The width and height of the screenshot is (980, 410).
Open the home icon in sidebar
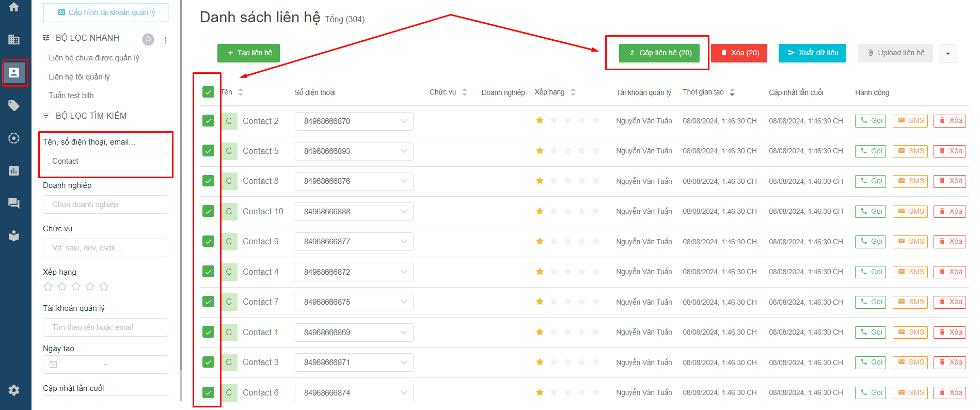click(x=14, y=7)
